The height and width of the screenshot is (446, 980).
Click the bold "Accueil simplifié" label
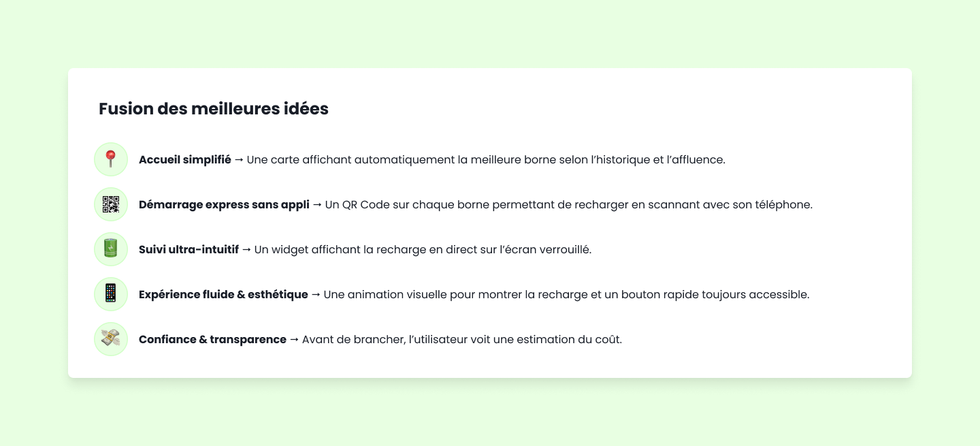[x=185, y=160]
